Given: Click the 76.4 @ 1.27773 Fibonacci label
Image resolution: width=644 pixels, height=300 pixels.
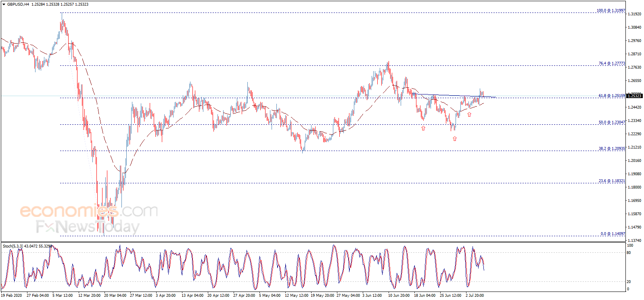Looking at the screenshot, I should 612,63.
